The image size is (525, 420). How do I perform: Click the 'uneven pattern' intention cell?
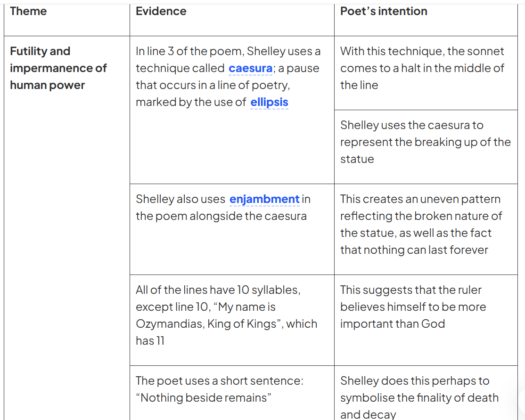coord(426,229)
